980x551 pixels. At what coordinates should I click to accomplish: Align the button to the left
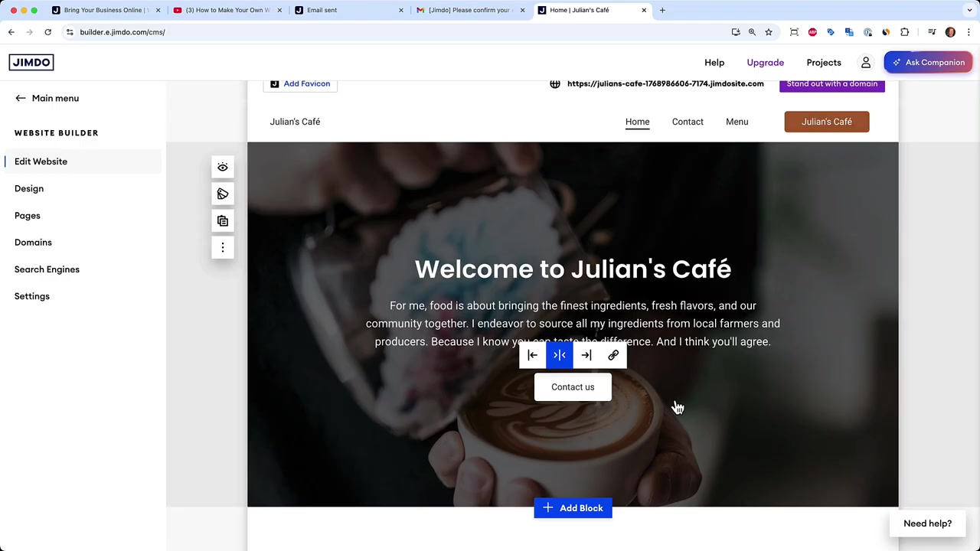[x=532, y=355]
